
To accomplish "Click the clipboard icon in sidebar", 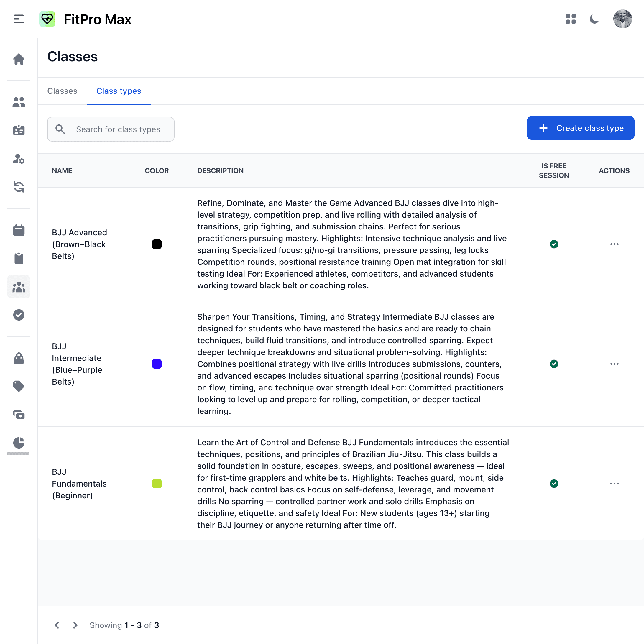I will click(19, 258).
